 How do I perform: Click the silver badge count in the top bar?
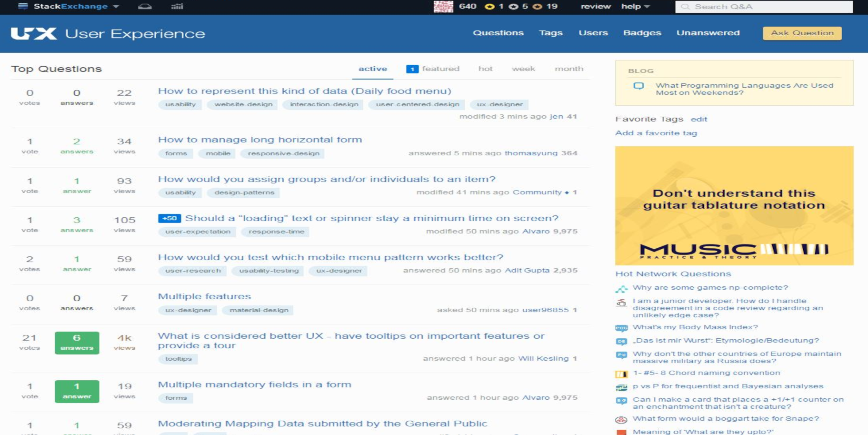519,6
